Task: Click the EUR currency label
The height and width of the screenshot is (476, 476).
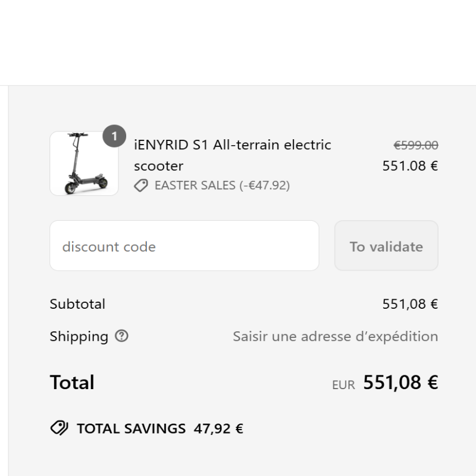Action: point(344,384)
